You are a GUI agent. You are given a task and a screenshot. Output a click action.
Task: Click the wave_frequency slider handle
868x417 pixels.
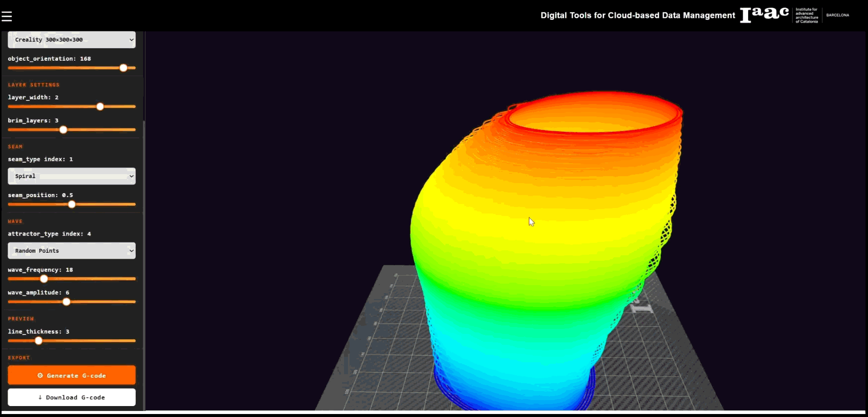click(44, 279)
